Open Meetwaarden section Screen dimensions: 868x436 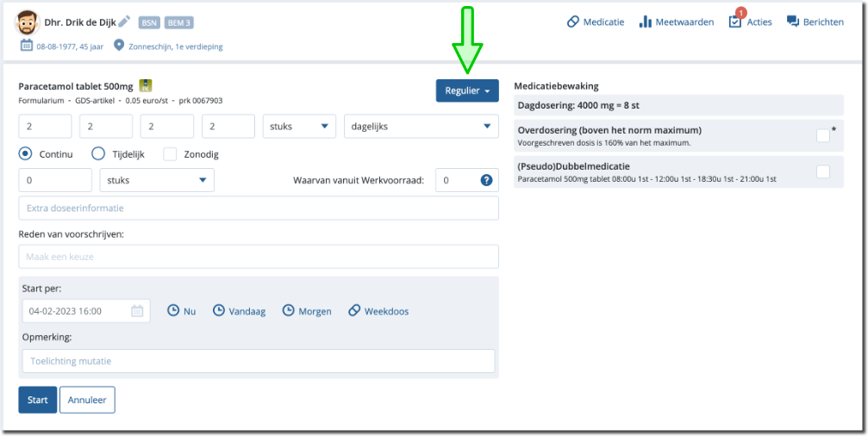[677, 22]
